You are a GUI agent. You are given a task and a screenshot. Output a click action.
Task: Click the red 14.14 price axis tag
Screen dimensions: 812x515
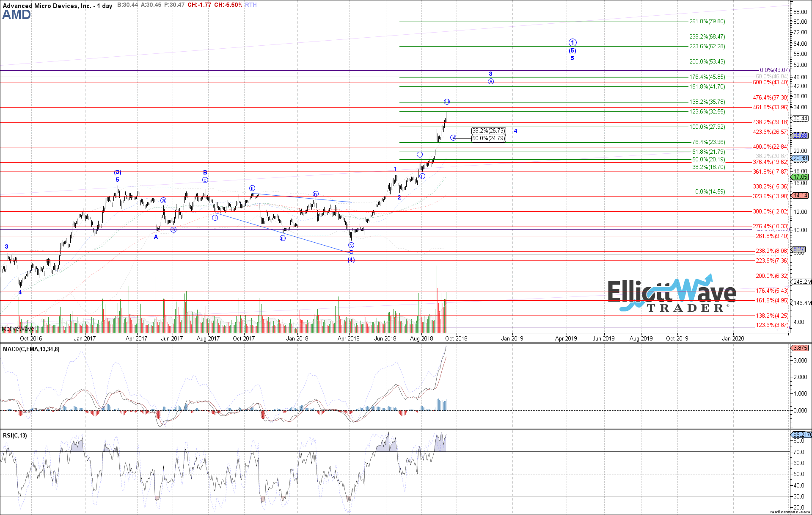[801, 196]
